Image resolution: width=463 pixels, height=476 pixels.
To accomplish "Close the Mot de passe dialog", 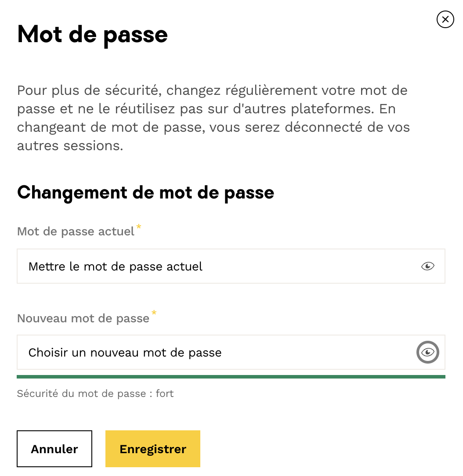I will point(445,19).
